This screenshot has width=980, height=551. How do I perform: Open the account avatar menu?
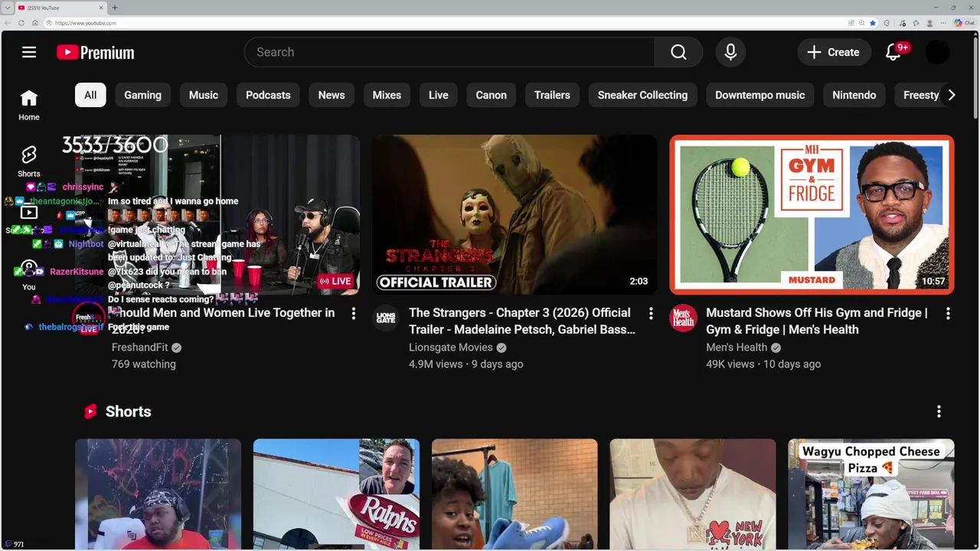(x=937, y=52)
